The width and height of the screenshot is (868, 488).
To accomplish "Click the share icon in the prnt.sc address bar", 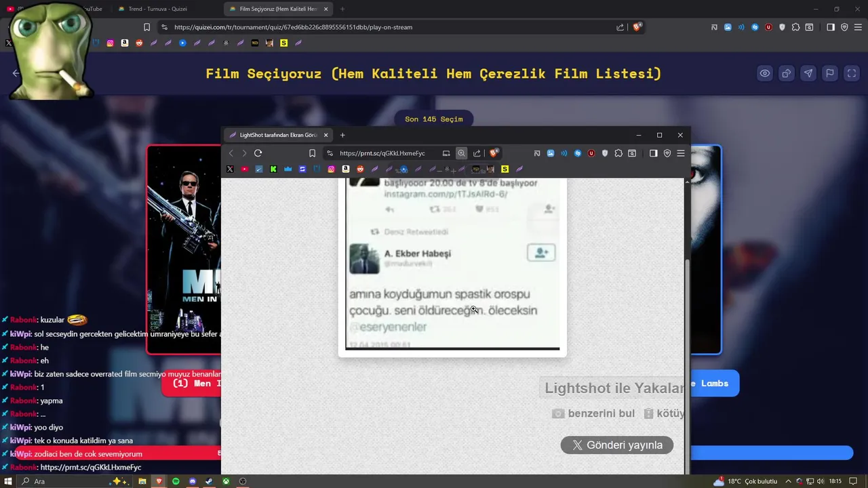I will click(x=477, y=153).
